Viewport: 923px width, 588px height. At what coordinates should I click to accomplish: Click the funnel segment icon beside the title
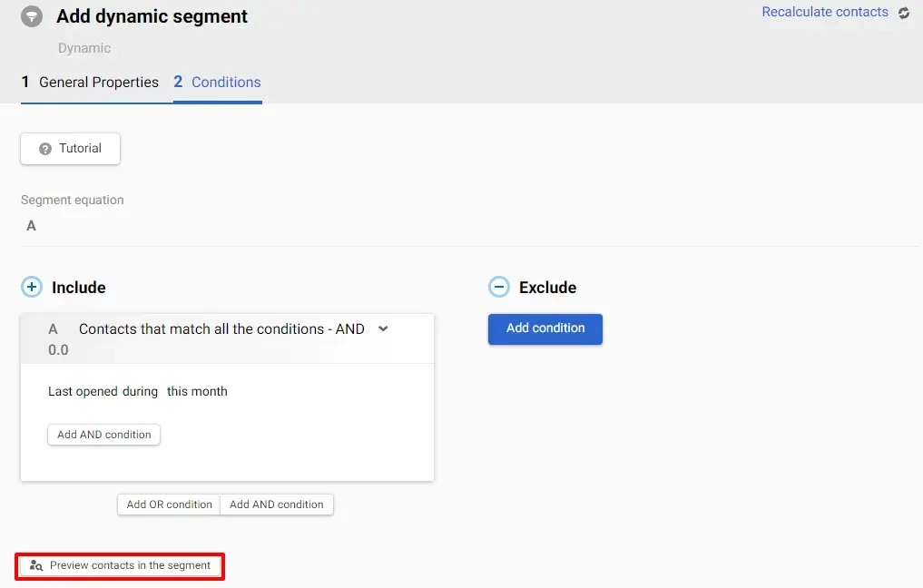[32, 17]
